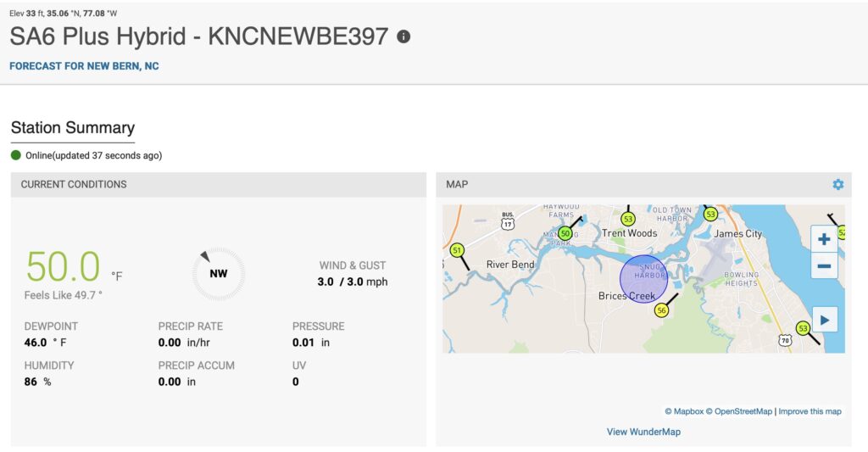Viewport: 868px width, 452px height.
Task: Click the 53 marker above Trent Woods
Action: [x=628, y=219]
